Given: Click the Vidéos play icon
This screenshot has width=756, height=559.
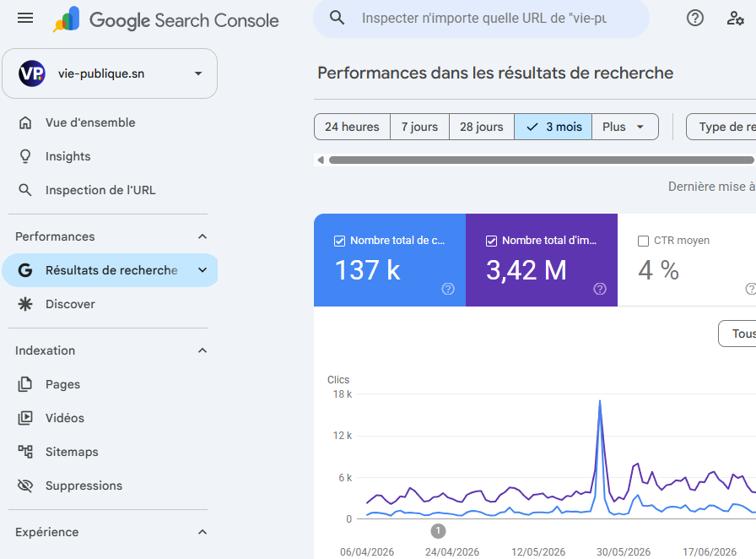Looking at the screenshot, I should pos(25,418).
